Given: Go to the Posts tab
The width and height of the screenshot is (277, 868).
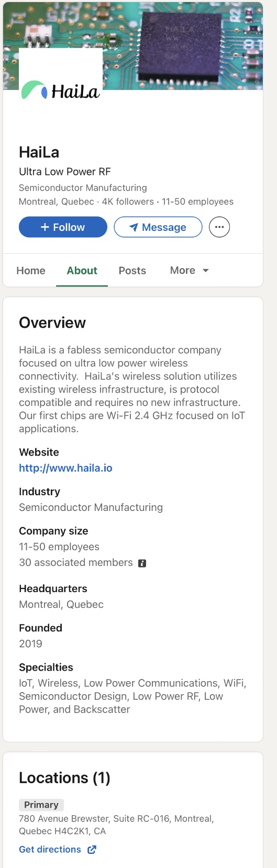Looking at the screenshot, I should pyautogui.click(x=132, y=271).
